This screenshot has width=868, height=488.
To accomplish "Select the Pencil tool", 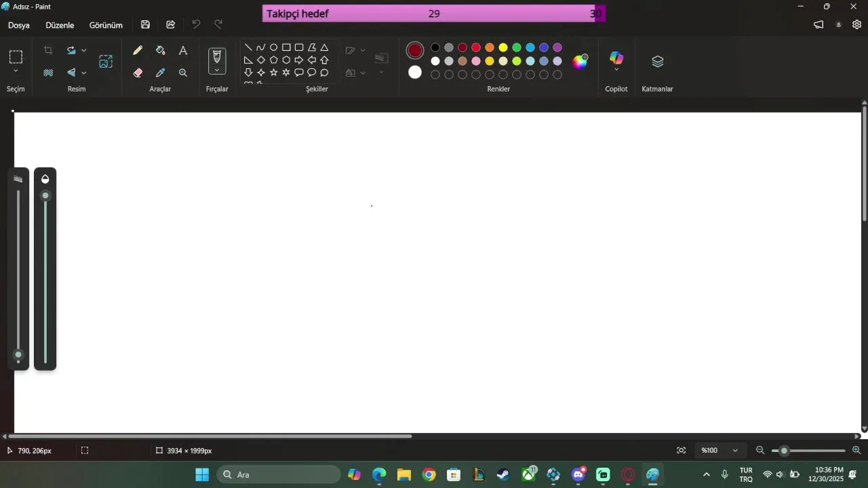I will coord(138,50).
